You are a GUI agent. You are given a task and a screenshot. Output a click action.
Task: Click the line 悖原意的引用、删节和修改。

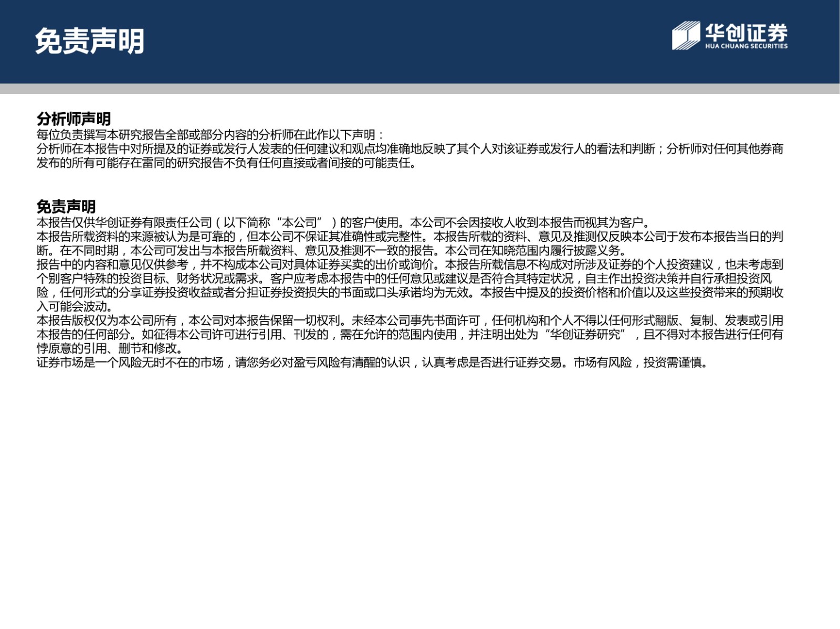click(110, 348)
